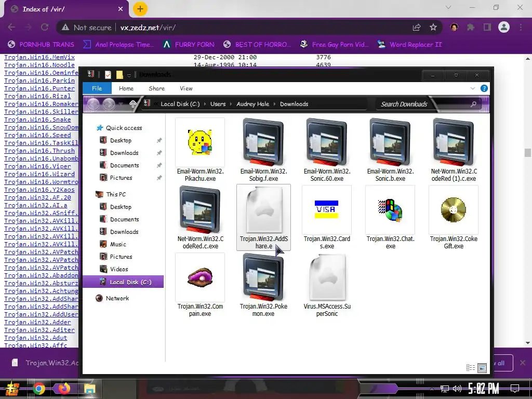Select Trojan.Win32.CokeGift.exe disc icon
532x399 pixels.
(x=454, y=210)
